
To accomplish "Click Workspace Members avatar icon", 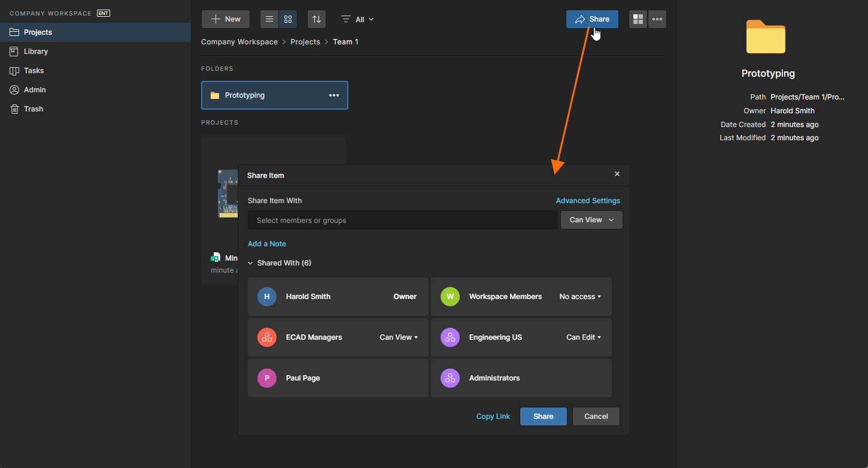I will click(x=450, y=297).
